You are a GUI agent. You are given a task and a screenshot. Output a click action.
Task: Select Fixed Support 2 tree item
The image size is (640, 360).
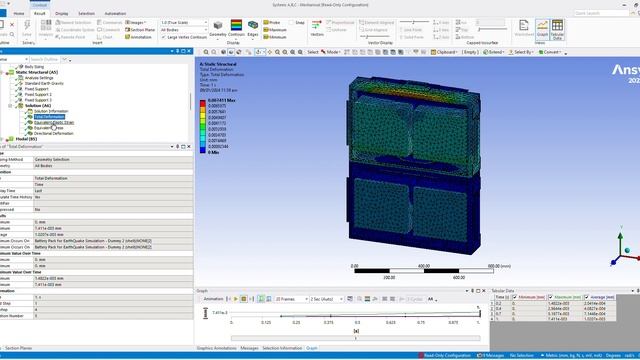(x=38, y=94)
